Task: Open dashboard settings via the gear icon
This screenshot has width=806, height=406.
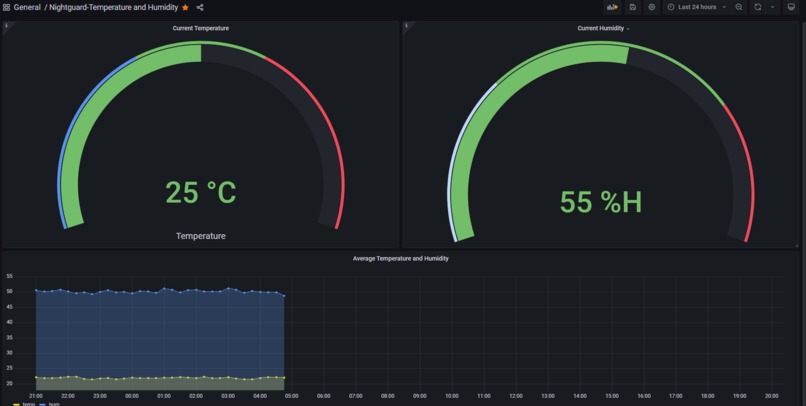Action: click(652, 7)
